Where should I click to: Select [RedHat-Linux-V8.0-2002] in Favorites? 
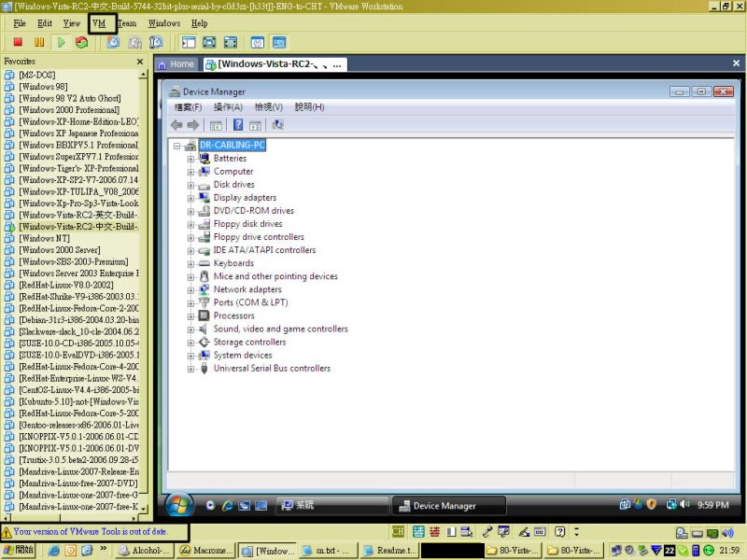coord(66,285)
